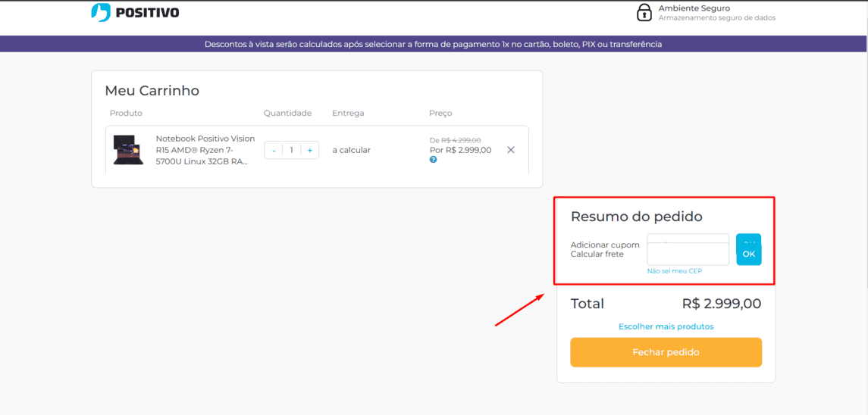Image resolution: width=868 pixels, height=415 pixels.
Task: Increase notebook quantity with plus button
Action: point(310,150)
